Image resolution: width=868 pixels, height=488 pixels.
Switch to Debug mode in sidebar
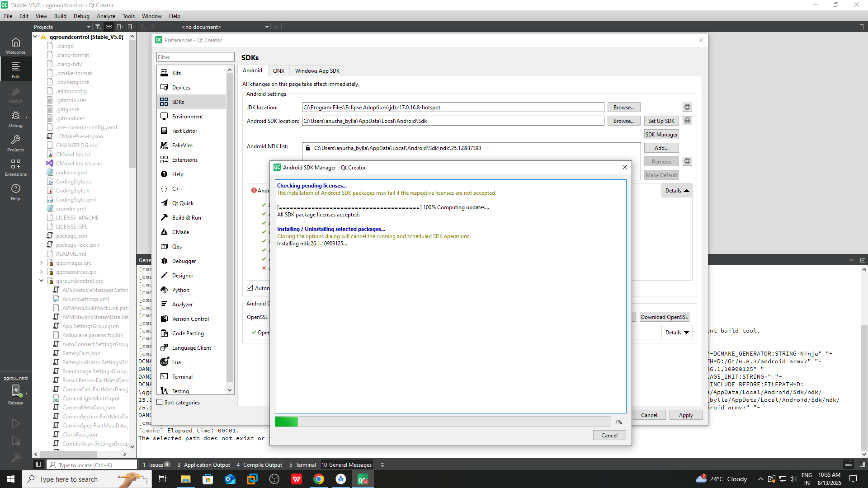[15, 119]
